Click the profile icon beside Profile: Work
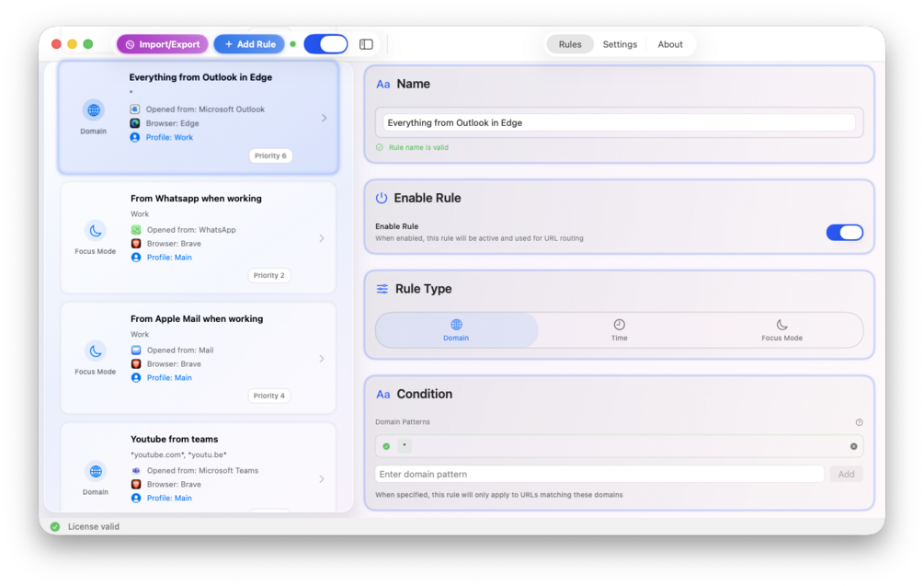This screenshot has height=586, width=924. [x=135, y=137]
